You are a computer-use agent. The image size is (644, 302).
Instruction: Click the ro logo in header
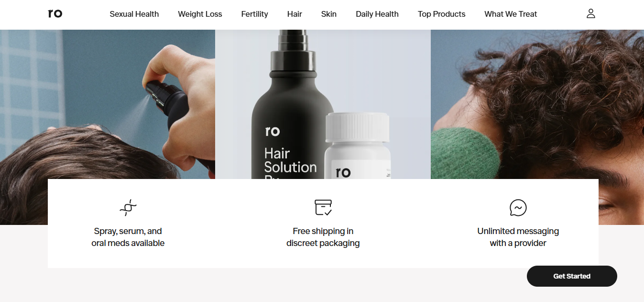pyautogui.click(x=55, y=13)
